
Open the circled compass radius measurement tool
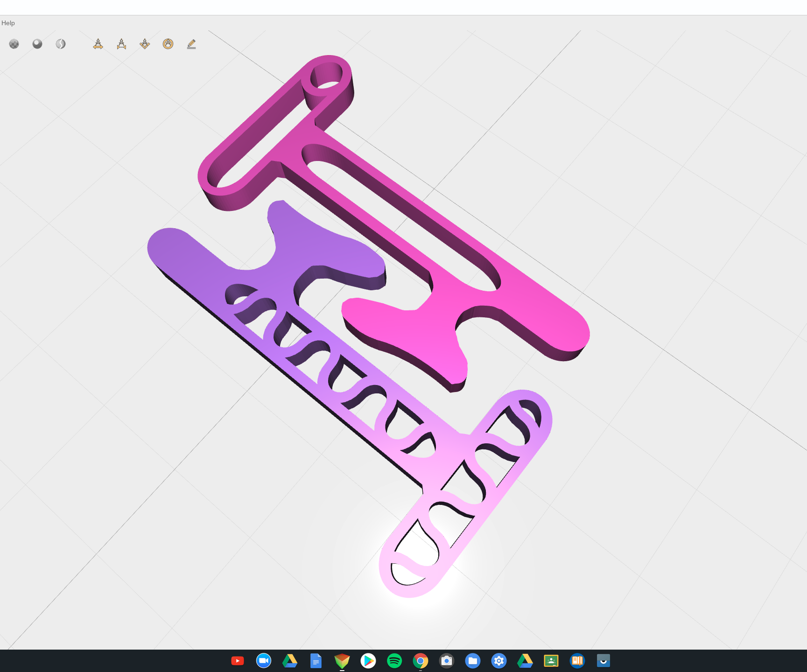point(168,43)
